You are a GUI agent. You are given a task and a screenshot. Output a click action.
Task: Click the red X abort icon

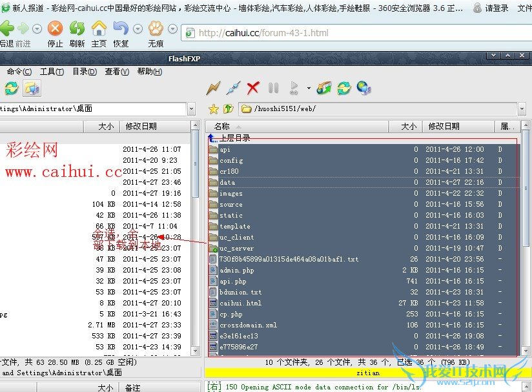253,88
